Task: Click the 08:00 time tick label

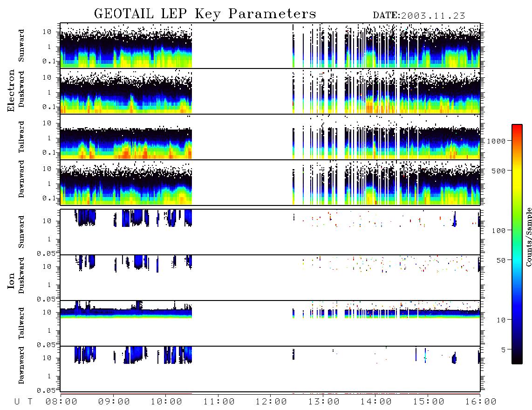Action: 61,402
